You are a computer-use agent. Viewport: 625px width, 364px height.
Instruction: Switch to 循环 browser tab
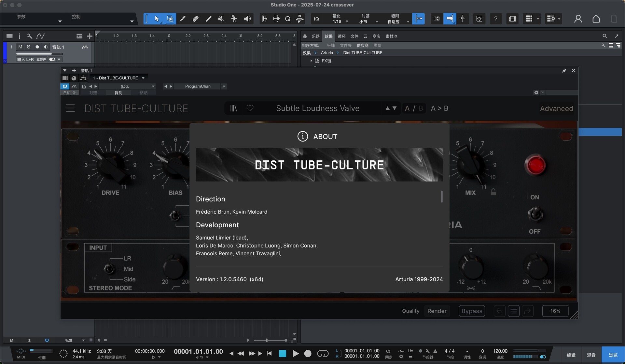point(341,36)
